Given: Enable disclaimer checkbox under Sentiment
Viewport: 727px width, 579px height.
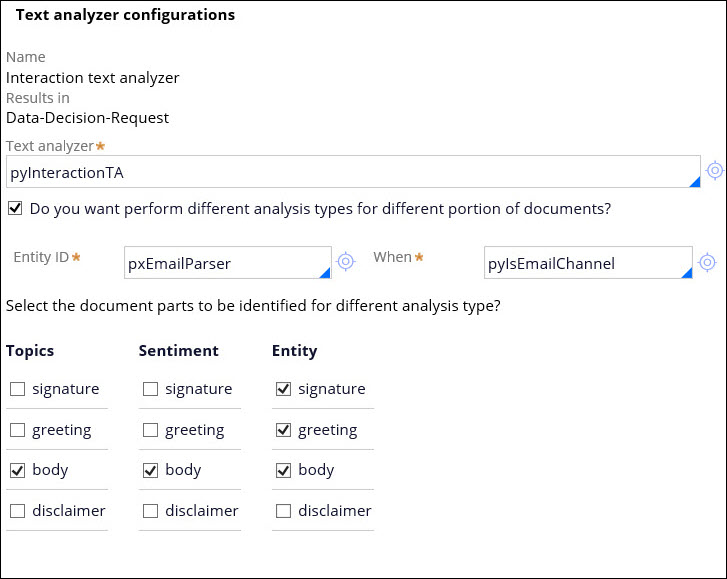Looking at the screenshot, I should point(150,511).
